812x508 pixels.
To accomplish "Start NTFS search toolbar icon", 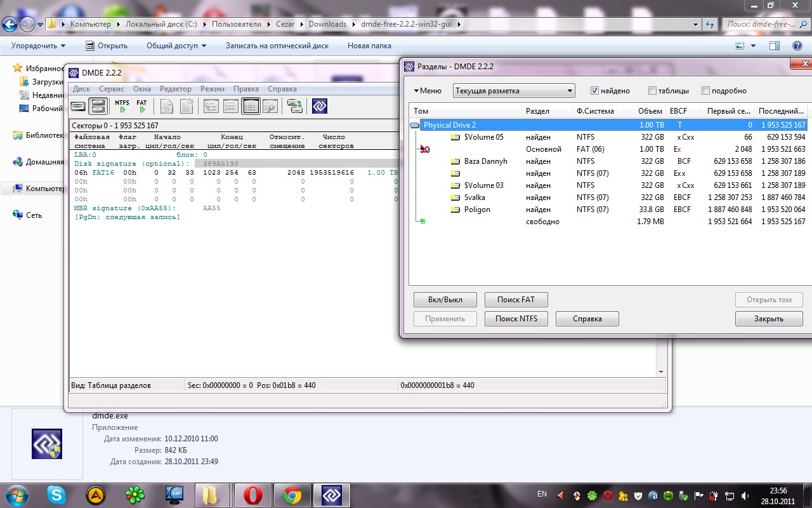I will point(122,106).
